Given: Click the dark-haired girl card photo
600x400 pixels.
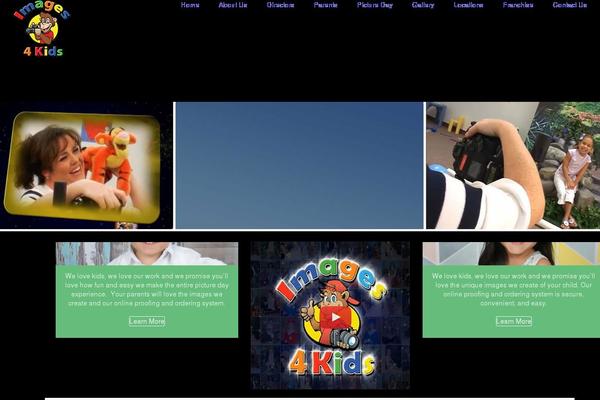Looking at the screenshot, I should (511, 253).
